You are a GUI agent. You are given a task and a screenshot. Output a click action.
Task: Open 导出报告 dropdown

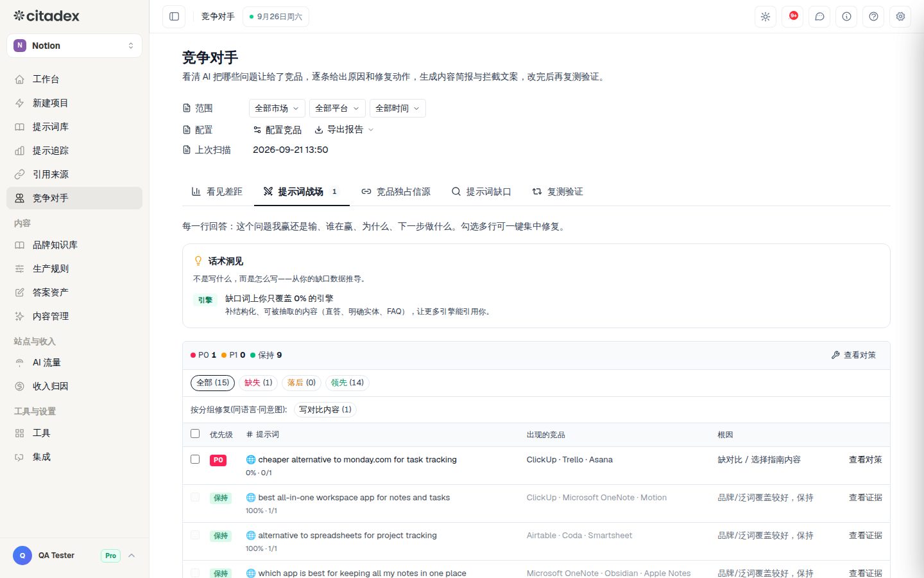[x=344, y=130]
